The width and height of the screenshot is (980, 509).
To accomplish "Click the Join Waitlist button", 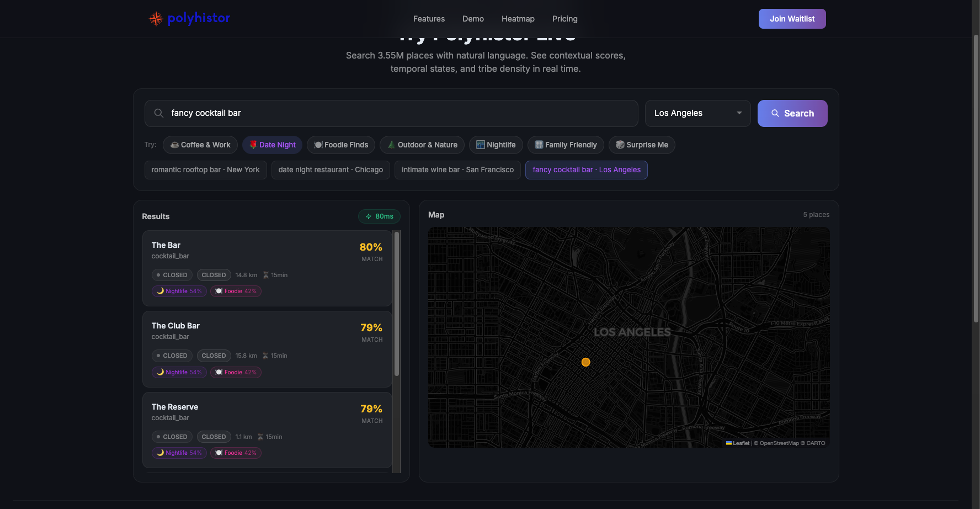I will tap(792, 19).
